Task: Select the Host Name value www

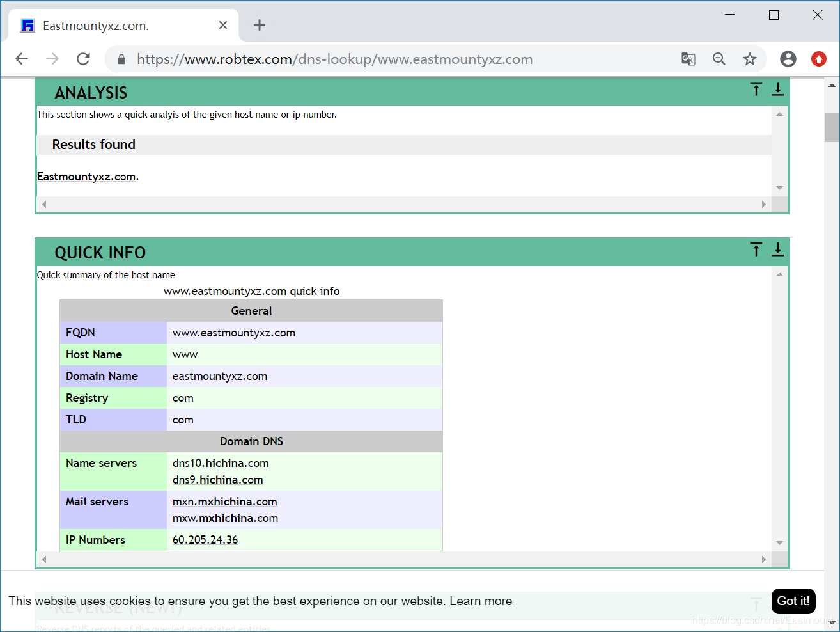Action: pyautogui.click(x=185, y=354)
